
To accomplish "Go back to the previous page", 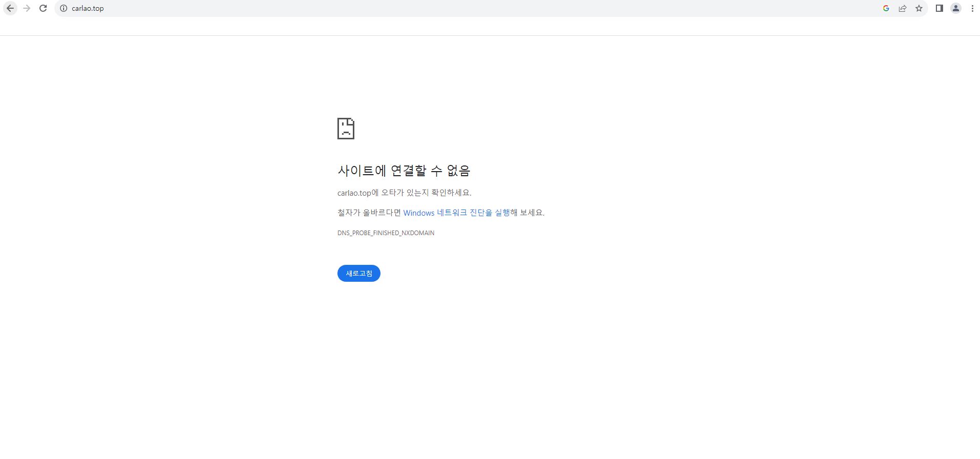I will [x=10, y=8].
